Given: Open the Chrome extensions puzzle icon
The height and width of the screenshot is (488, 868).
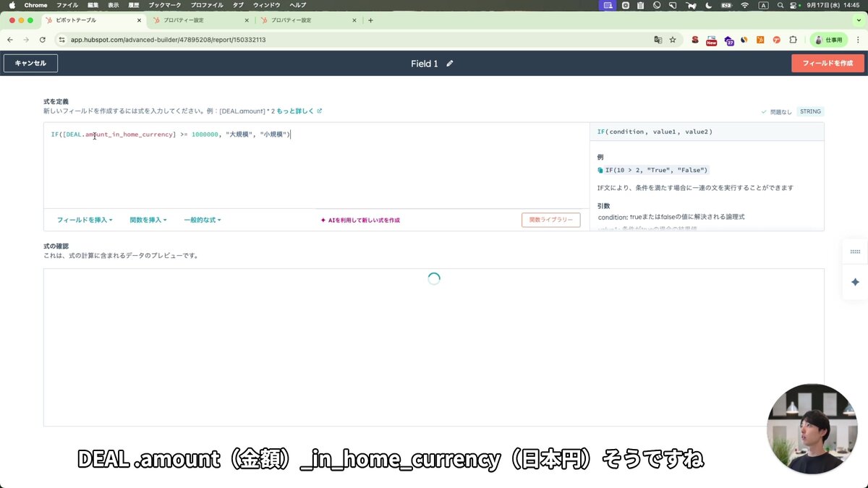Looking at the screenshot, I should [x=793, y=40].
